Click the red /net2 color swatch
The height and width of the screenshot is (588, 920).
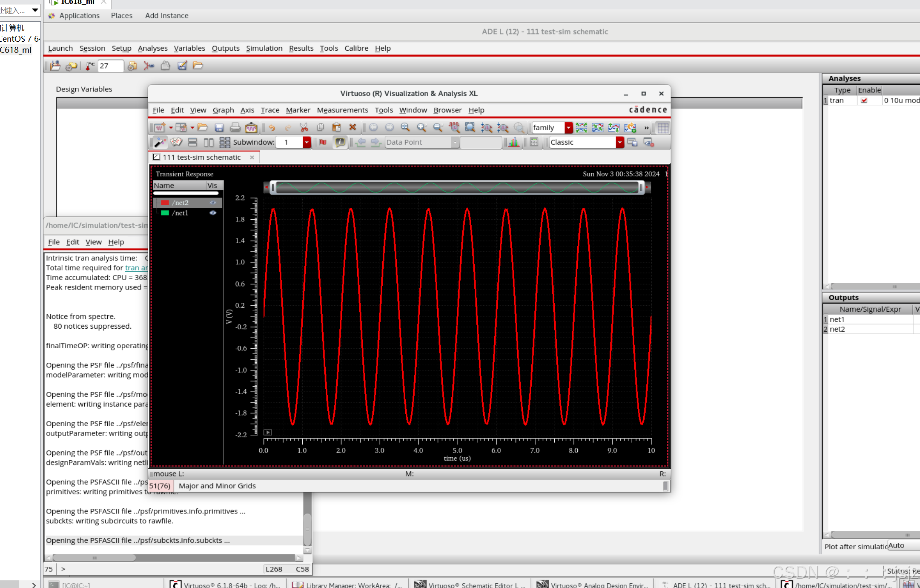point(165,203)
